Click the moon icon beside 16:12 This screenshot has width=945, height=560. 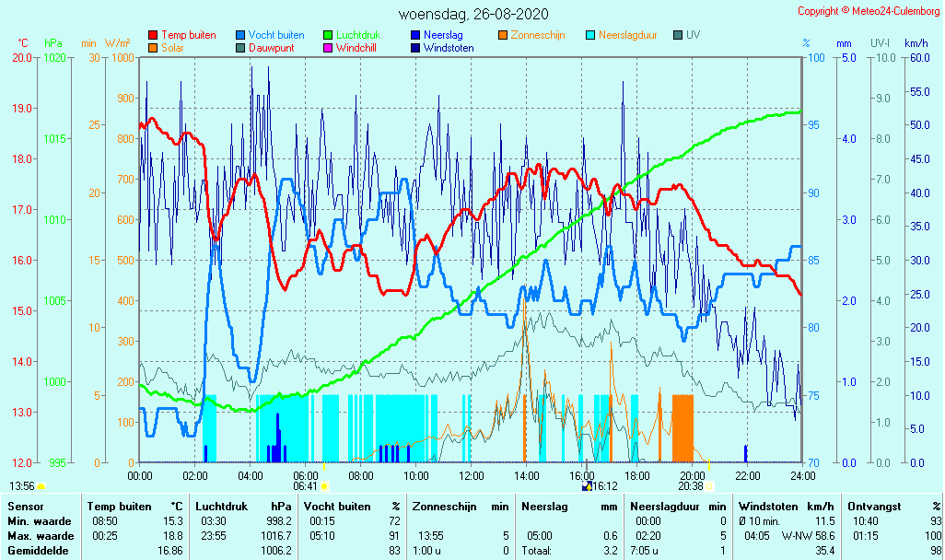coord(587,485)
